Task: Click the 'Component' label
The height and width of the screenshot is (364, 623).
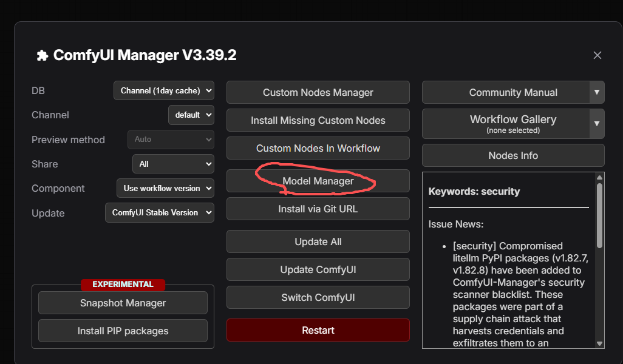Action: pos(58,188)
